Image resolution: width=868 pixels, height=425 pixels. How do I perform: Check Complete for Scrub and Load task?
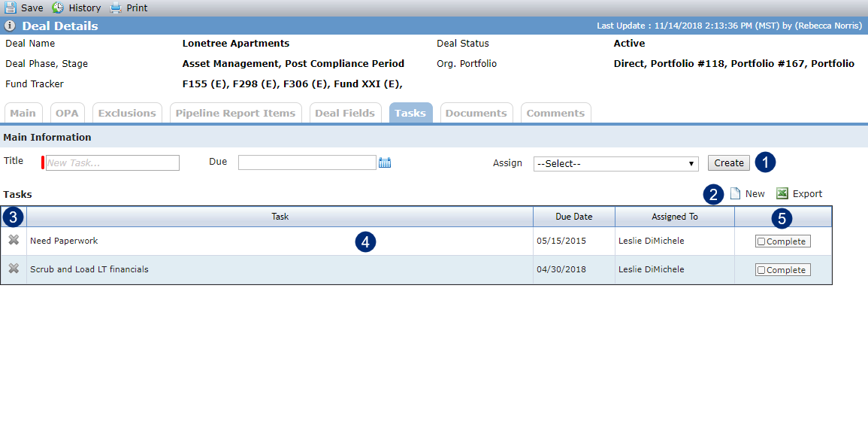click(761, 270)
